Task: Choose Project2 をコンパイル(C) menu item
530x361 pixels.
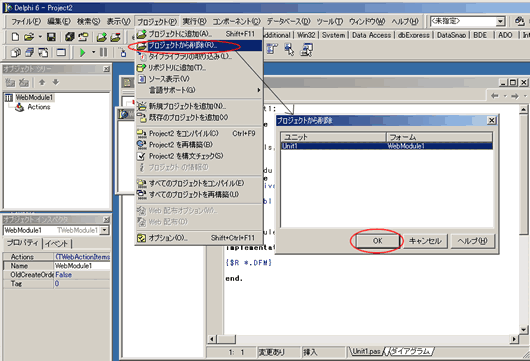Action: (199, 134)
